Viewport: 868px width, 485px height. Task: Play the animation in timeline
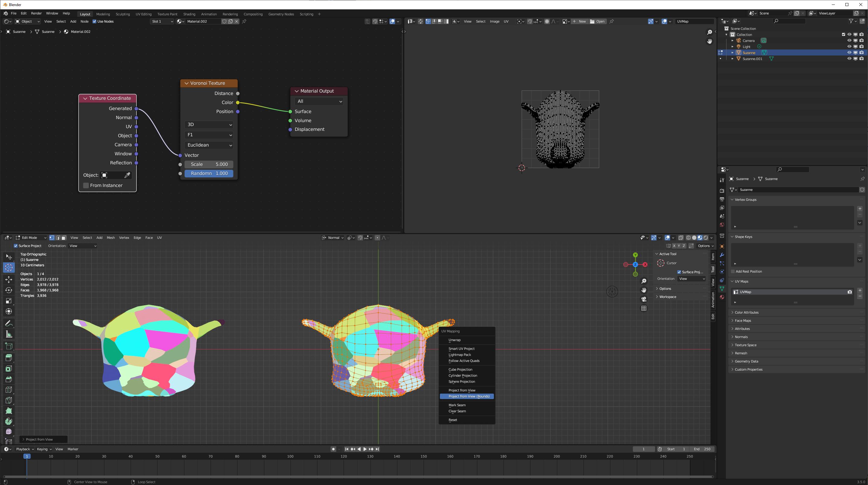[365, 449]
